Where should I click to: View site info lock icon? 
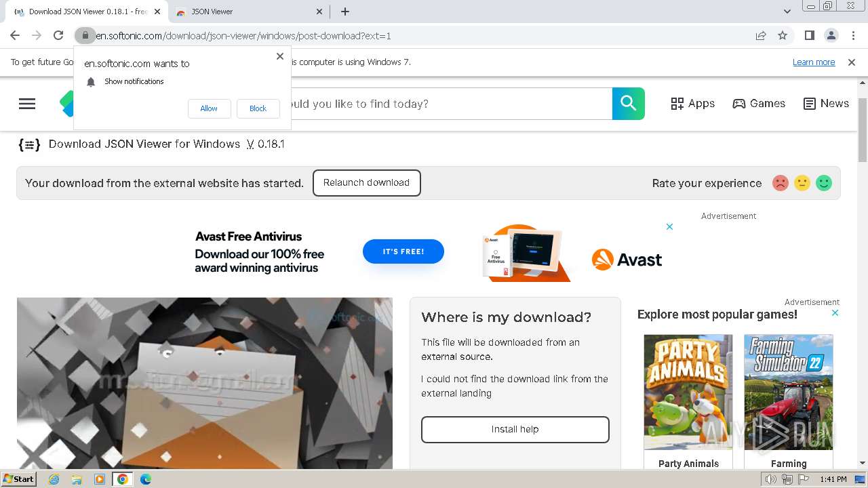[85, 35]
